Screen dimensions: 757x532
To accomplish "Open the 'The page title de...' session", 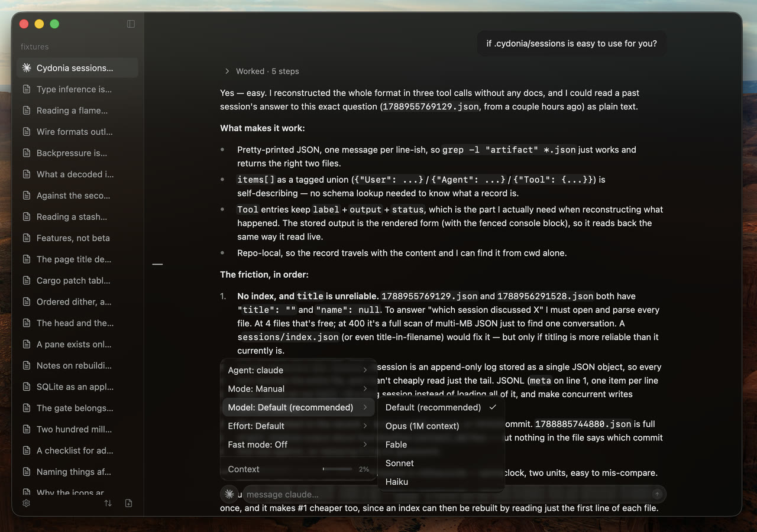I will click(77, 259).
